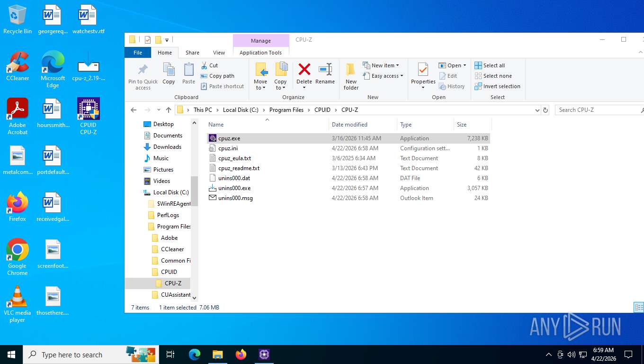644x364 pixels.
Task: Click the Paste ribbon icon
Action: click(188, 73)
